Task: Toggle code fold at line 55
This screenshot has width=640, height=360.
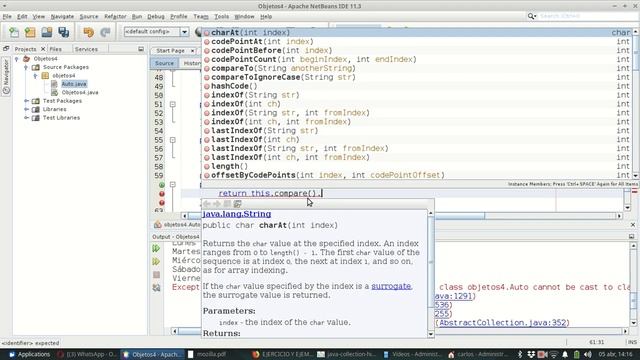Action: (x=173, y=140)
